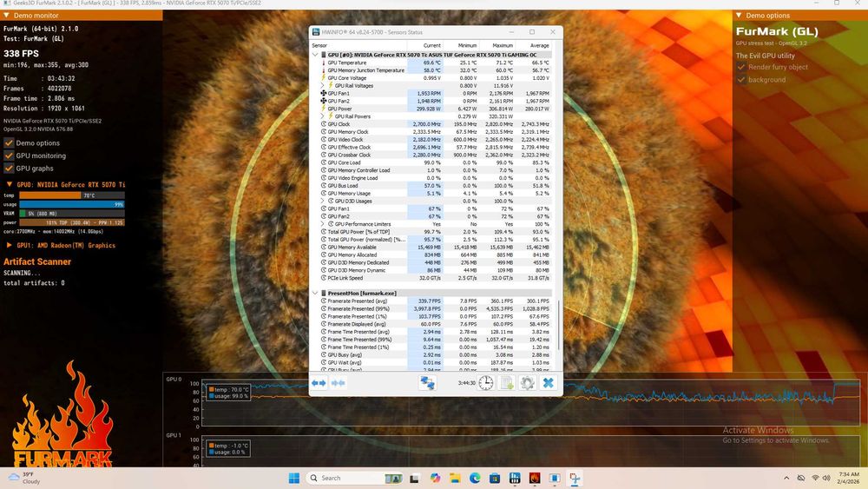Toggle GPU graphs checkbox
The width and height of the screenshot is (868, 489).
pyautogui.click(x=9, y=169)
